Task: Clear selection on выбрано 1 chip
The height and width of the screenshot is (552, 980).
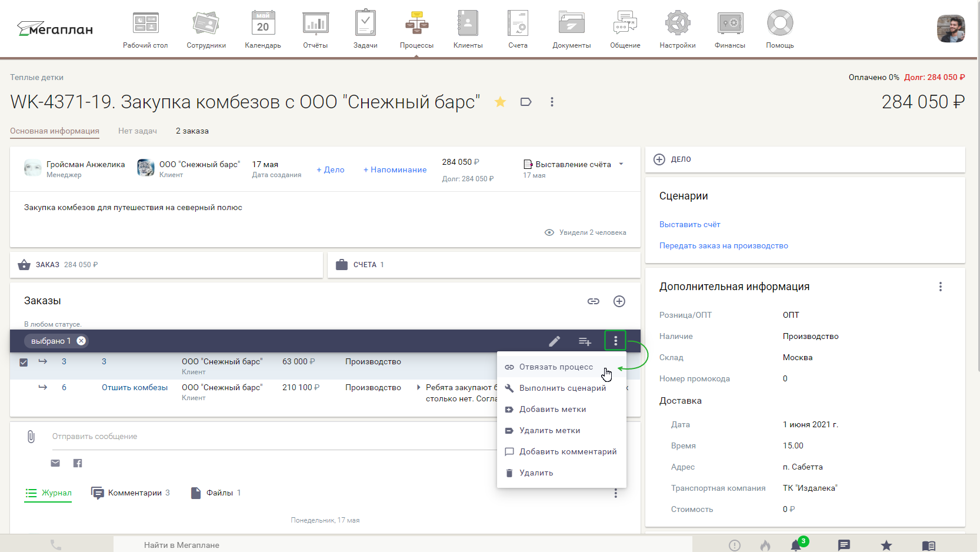Action: [81, 341]
